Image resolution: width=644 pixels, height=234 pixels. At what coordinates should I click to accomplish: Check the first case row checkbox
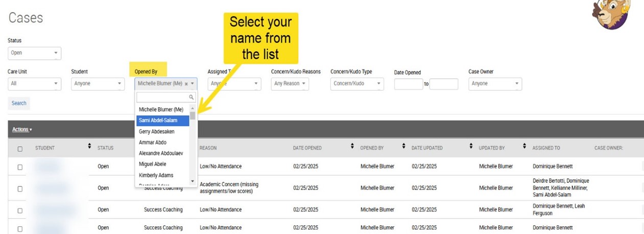click(20, 167)
